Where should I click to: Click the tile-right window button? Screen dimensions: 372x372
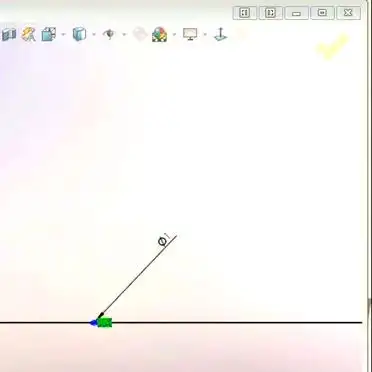(x=271, y=13)
